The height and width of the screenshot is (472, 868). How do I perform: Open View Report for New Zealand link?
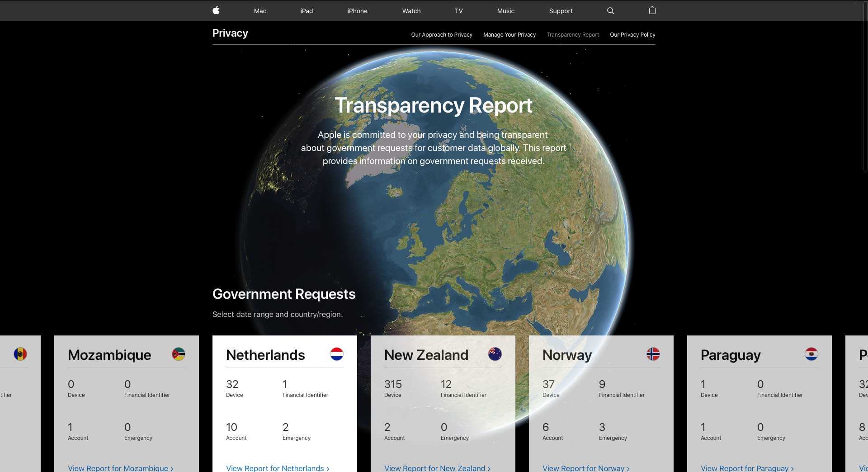point(437,468)
